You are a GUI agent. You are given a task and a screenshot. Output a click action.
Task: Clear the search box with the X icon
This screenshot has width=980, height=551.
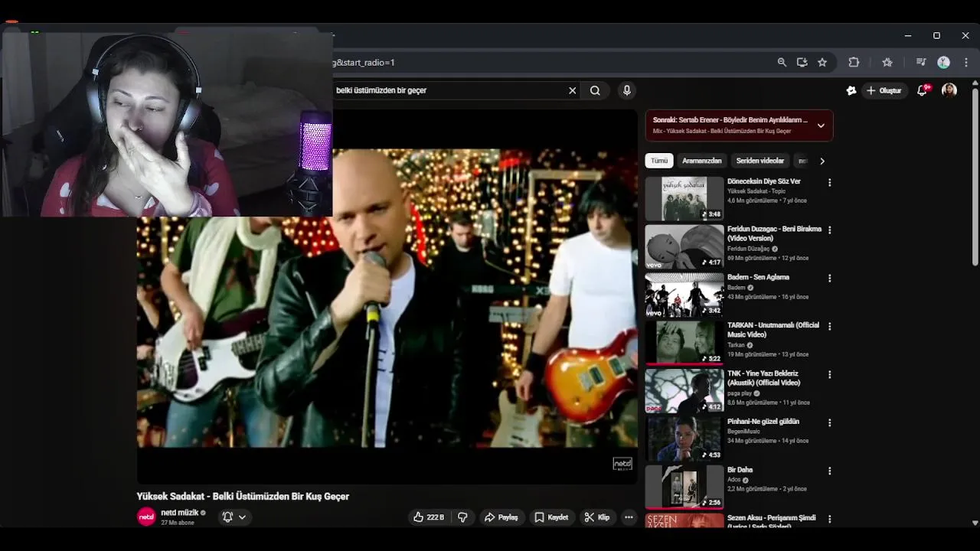pos(572,90)
